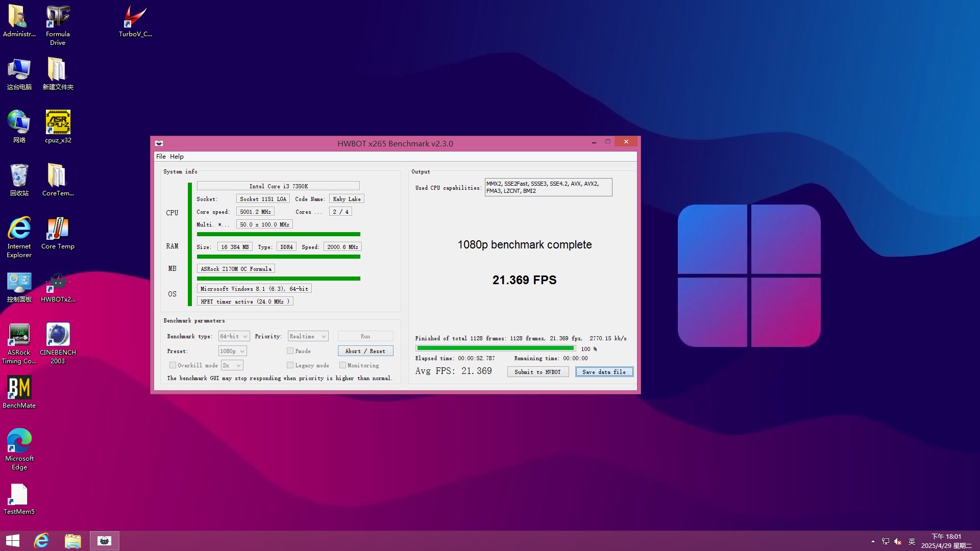Click the HPET timer active field

(x=245, y=302)
